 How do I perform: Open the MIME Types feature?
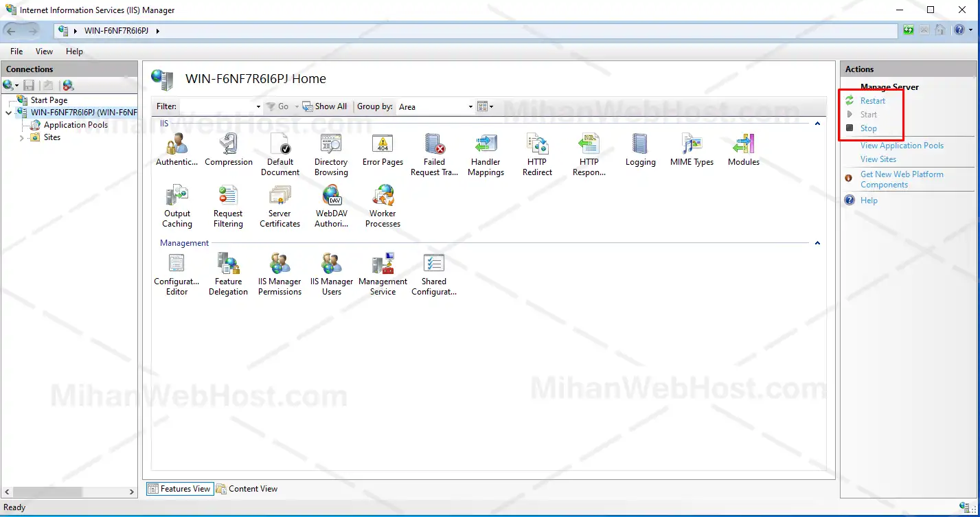pyautogui.click(x=692, y=146)
